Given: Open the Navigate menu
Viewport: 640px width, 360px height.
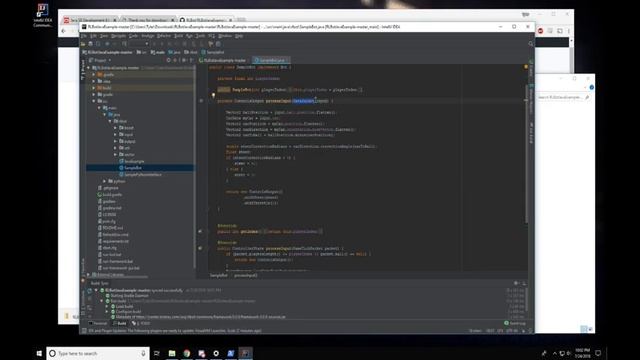Looking at the screenshot, I should point(119,36).
